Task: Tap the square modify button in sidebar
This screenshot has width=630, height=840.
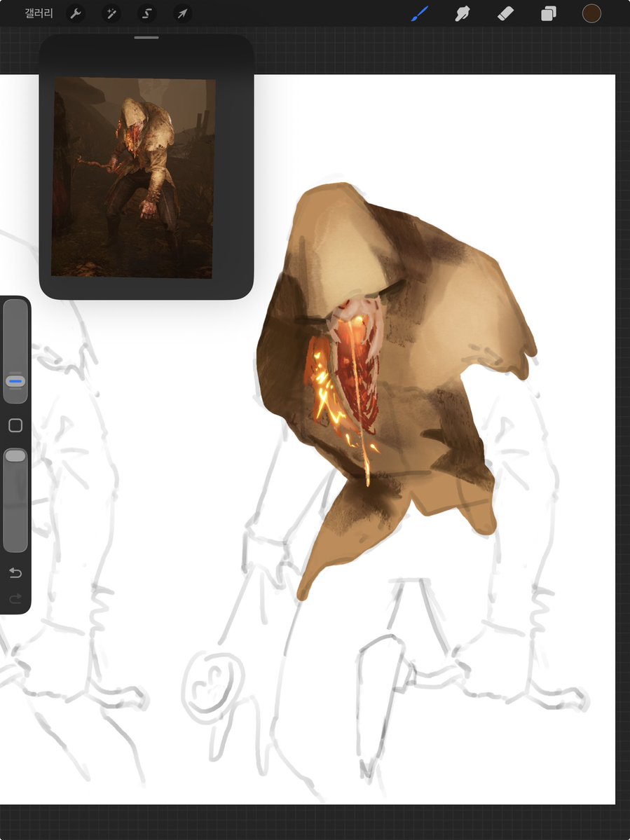Action: tap(15, 425)
